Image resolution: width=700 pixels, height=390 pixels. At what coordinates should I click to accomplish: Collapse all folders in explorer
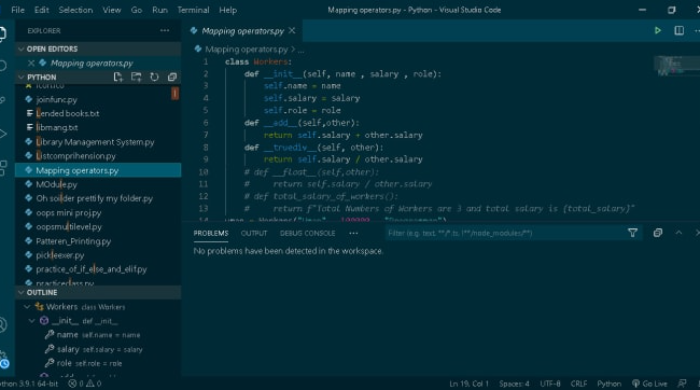pos(172,77)
